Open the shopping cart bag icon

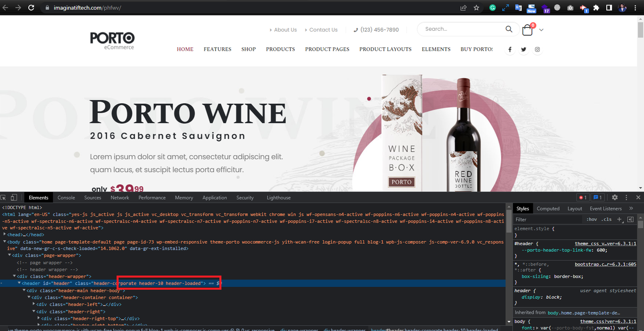527,30
